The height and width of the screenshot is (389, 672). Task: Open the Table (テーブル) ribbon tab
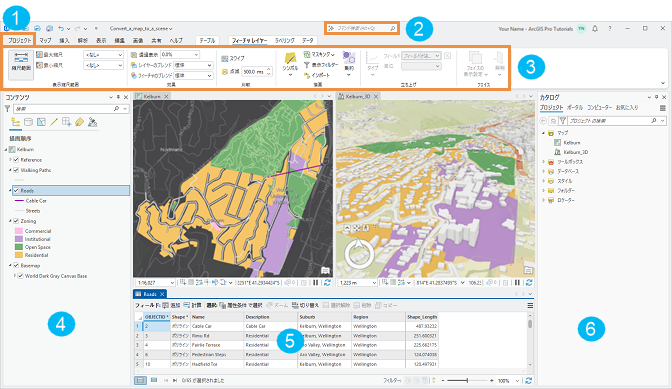click(207, 40)
